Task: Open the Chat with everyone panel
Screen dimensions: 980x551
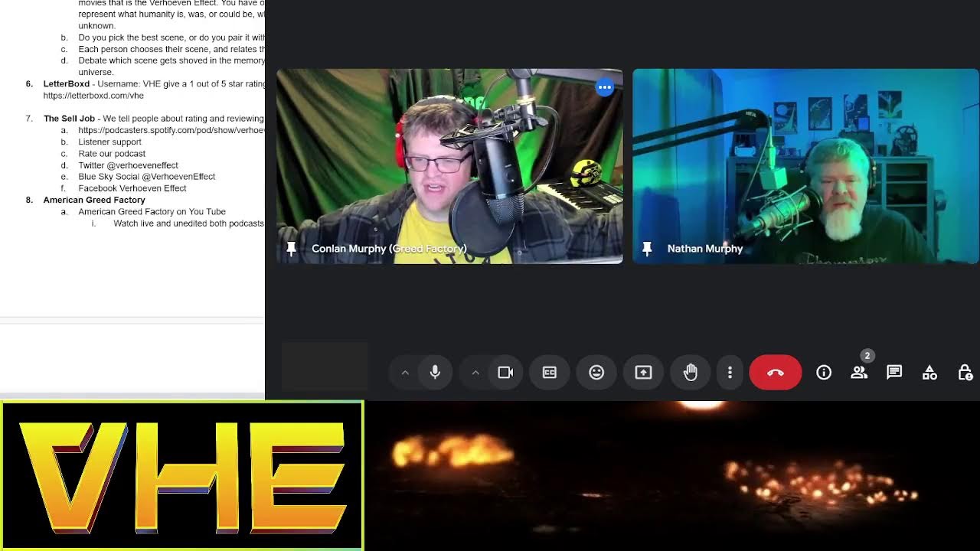Action: 894,373
